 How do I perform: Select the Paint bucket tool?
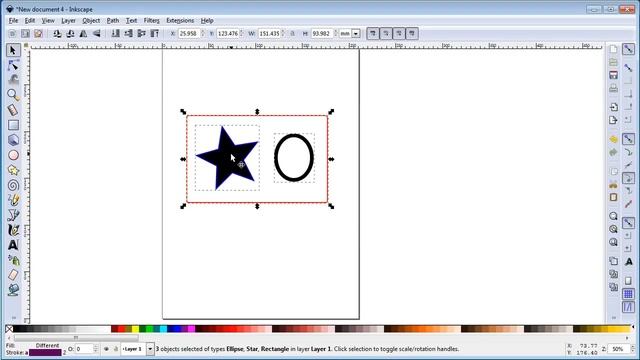click(x=13, y=290)
